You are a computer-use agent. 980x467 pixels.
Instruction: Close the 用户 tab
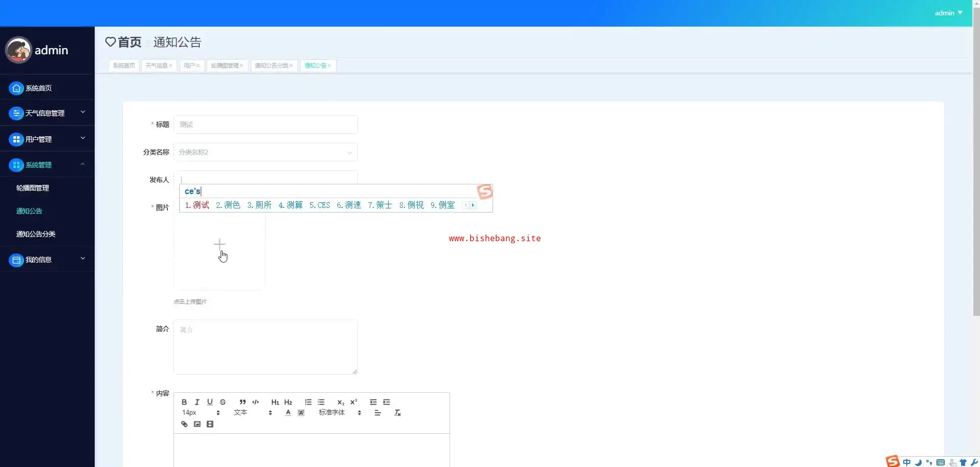point(198,66)
